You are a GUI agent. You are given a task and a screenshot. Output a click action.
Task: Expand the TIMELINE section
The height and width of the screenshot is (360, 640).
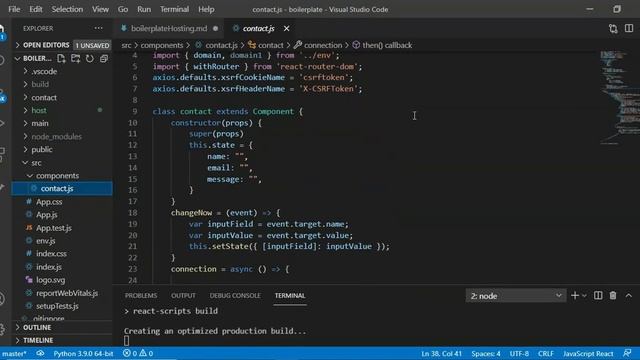coord(38,340)
